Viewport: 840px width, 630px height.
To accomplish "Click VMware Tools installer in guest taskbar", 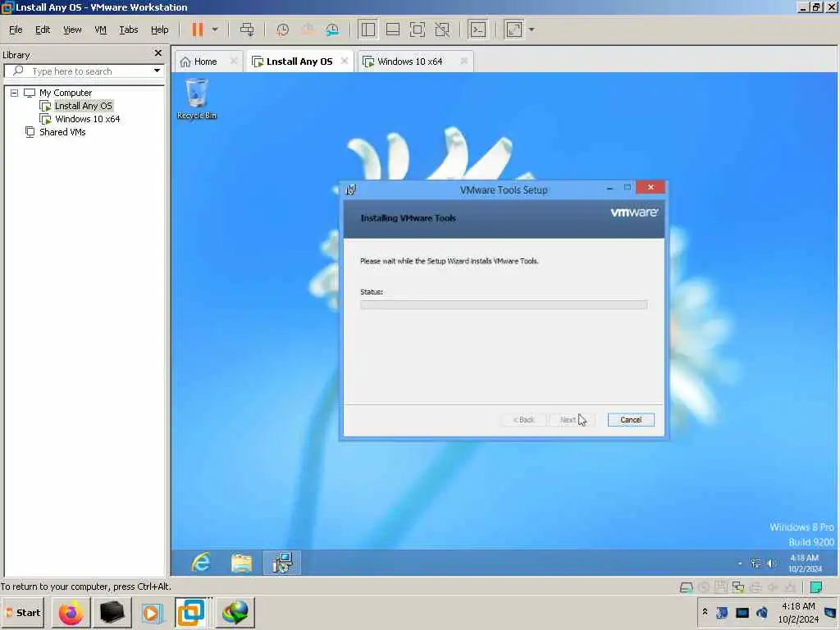I will click(x=282, y=563).
